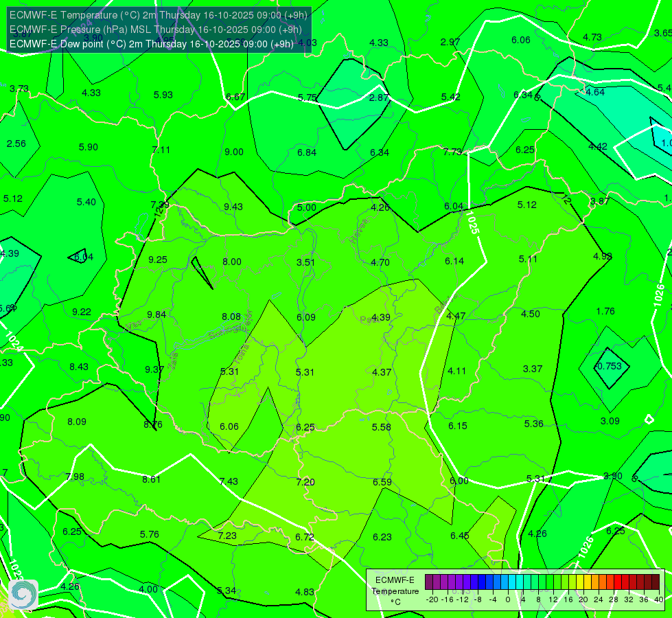
Task: Click the 4.37 dew point value
Action: click(382, 372)
